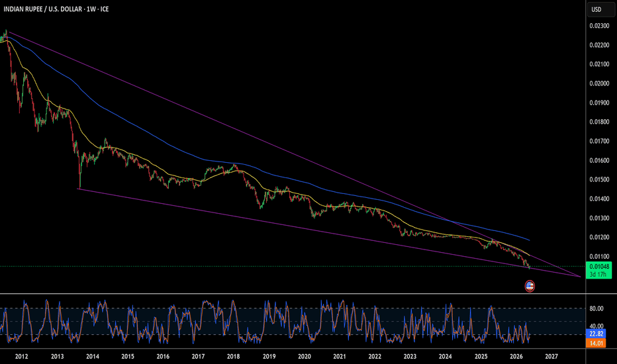617x364 pixels.
Task: Click the 2020 label on time axis
Action: [304, 357]
